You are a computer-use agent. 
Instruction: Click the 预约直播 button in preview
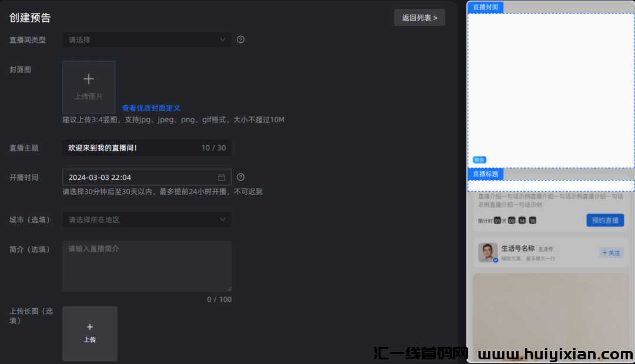click(x=605, y=221)
